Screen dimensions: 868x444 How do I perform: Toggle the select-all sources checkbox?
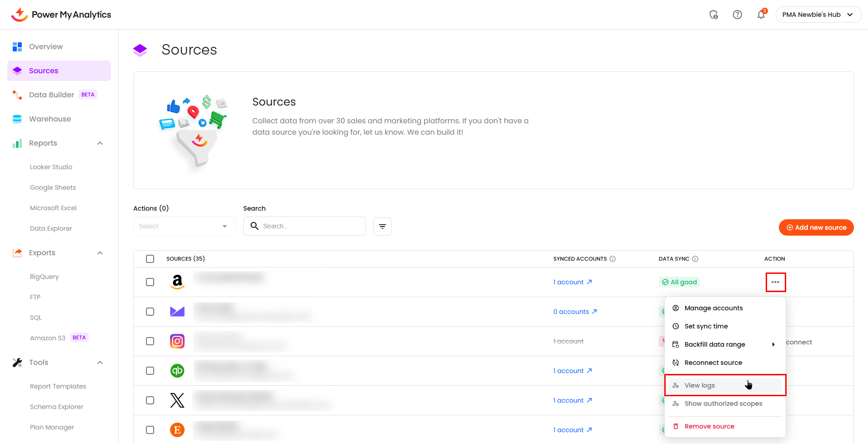coord(150,259)
